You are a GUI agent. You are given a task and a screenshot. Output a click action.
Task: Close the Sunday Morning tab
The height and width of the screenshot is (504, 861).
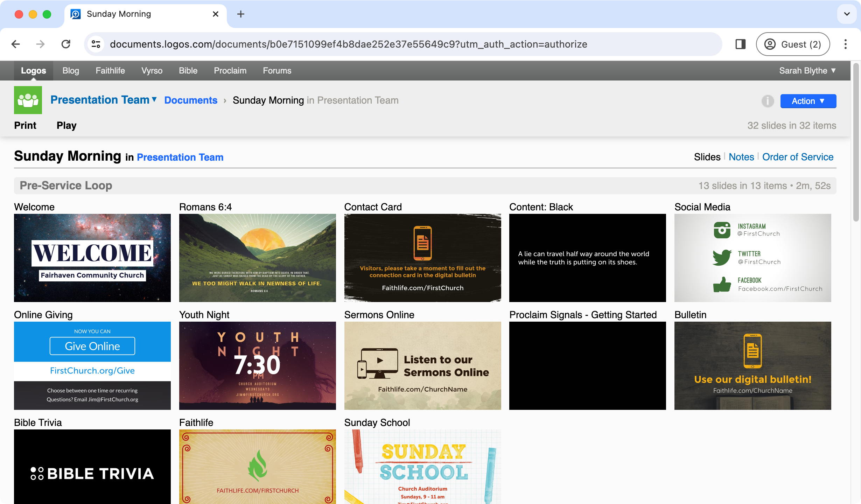[x=216, y=14]
